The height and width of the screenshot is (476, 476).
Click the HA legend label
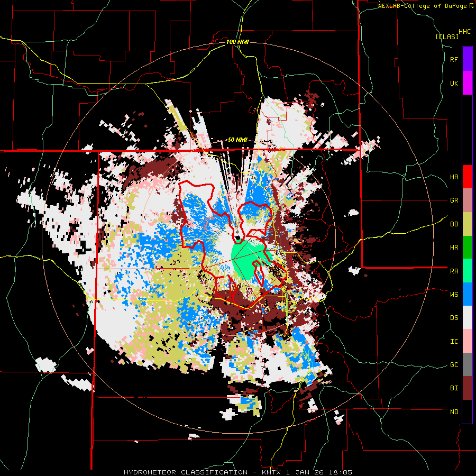click(x=454, y=177)
